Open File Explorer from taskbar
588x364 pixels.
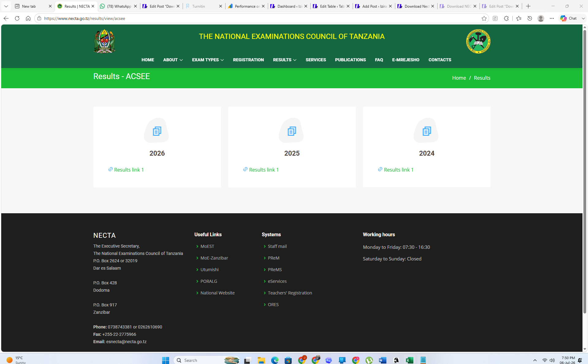click(x=261, y=360)
